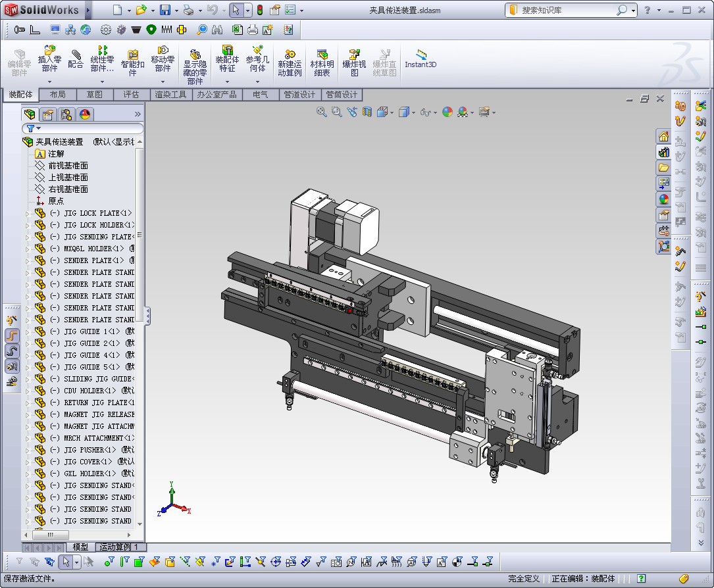Viewport: 714px width, 588px height.
Task: Expand the SENDER PLATE<1> tree node
Action: [x=28, y=260]
